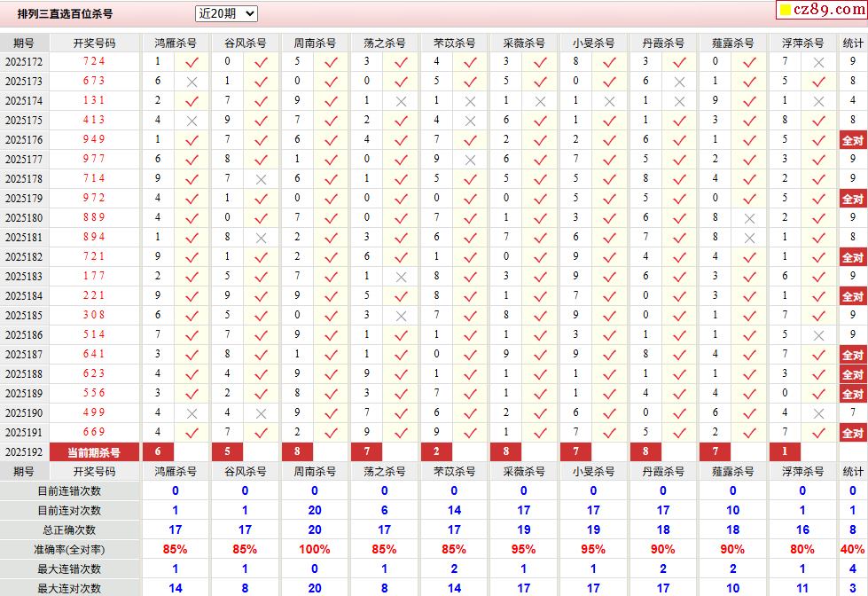Click the X mark for 谷风杀号 in row 2025181
Image resolution: width=868 pixels, height=596 pixels.
[x=262, y=239]
